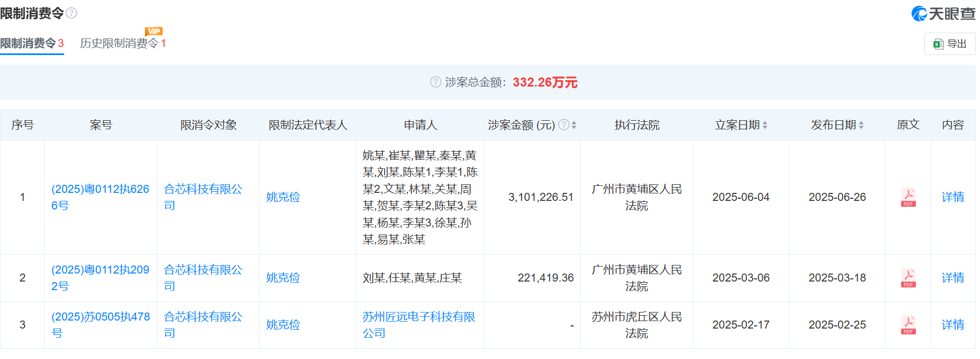Open case link (2025)粤0112执6266号
This screenshot has width=980, height=359.
(101, 197)
